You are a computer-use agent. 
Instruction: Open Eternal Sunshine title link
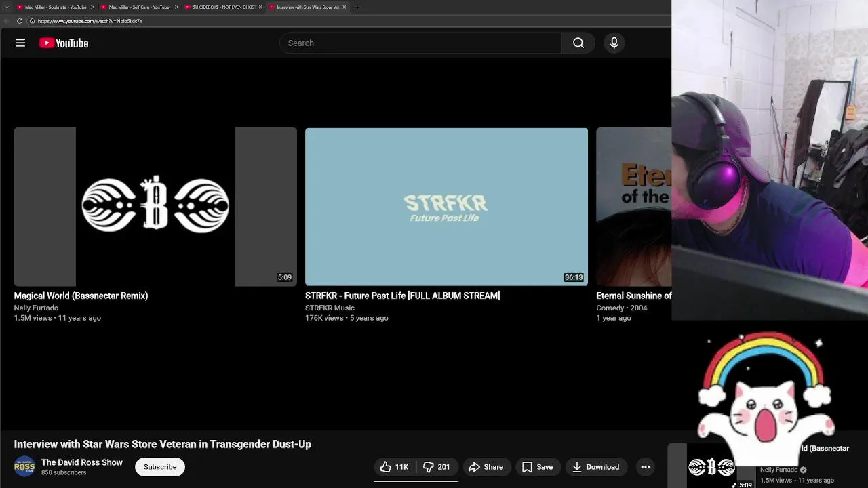634,296
